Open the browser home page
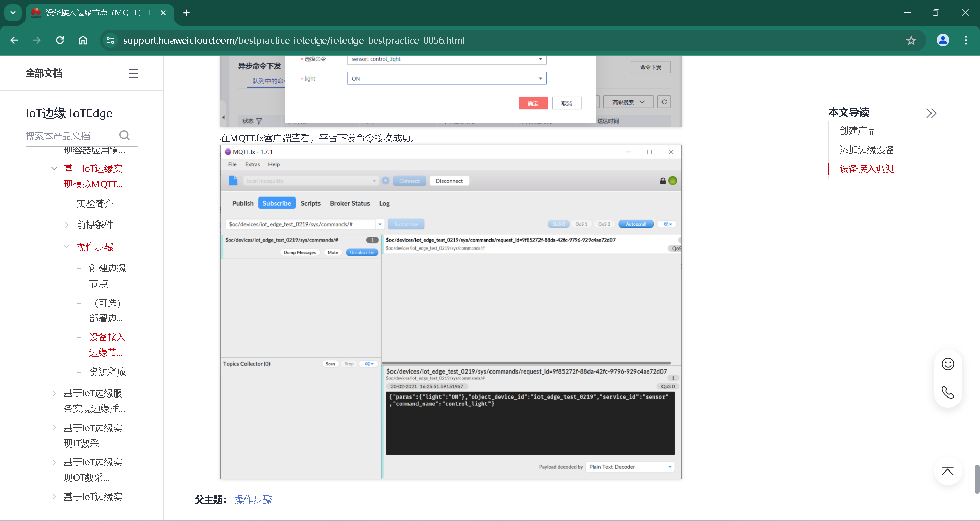Image resolution: width=980 pixels, height=521 pixels. coord(83,40)
